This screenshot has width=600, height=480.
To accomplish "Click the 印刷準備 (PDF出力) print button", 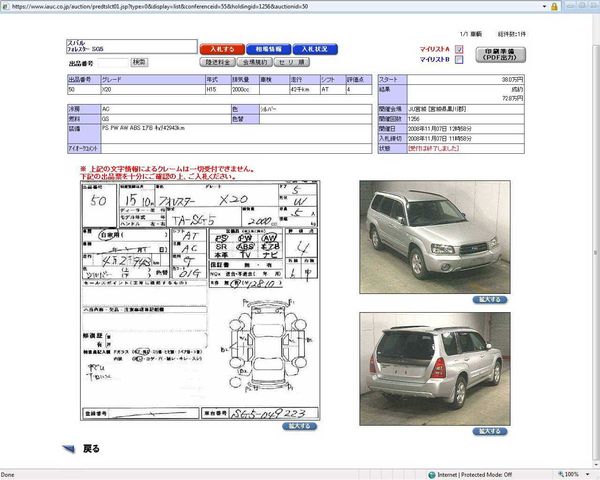I will coord(501,54).
